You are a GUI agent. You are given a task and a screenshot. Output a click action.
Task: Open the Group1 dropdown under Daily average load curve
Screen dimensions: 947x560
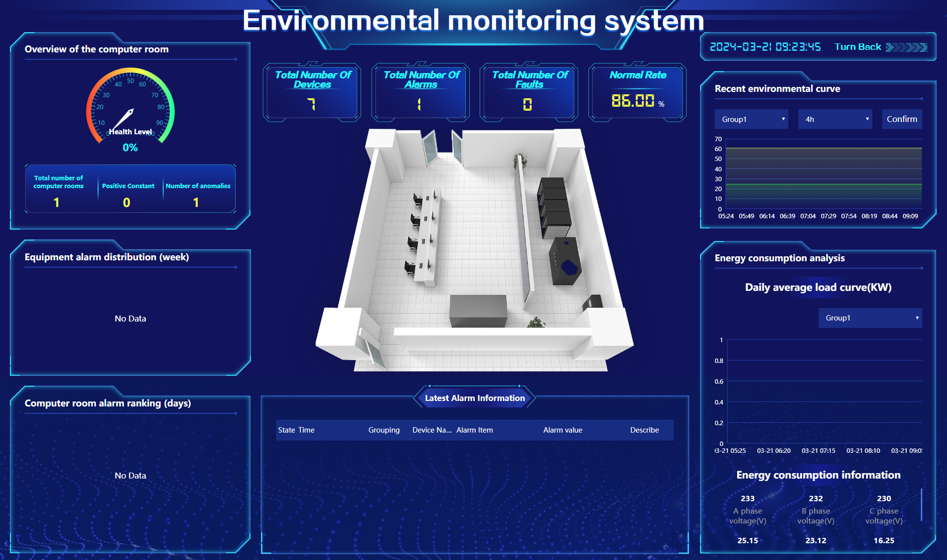pos(870,318)
